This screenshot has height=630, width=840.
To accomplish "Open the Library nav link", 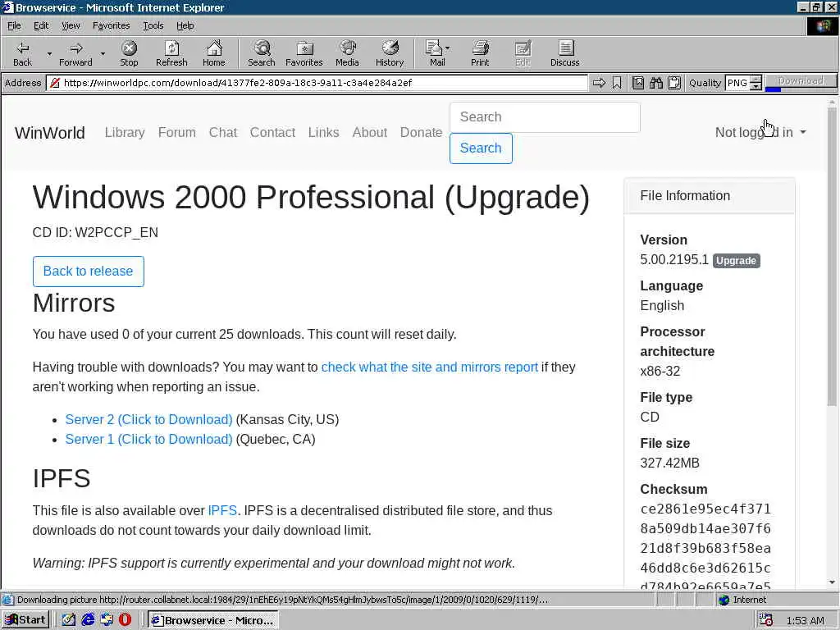I will (x=125, y=132).
